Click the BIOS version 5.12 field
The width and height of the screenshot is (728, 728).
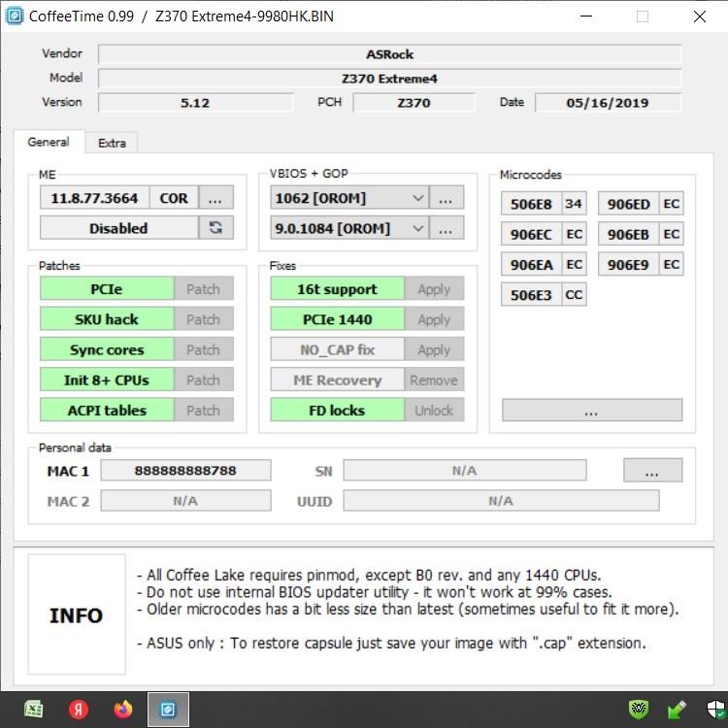(195, 102)
